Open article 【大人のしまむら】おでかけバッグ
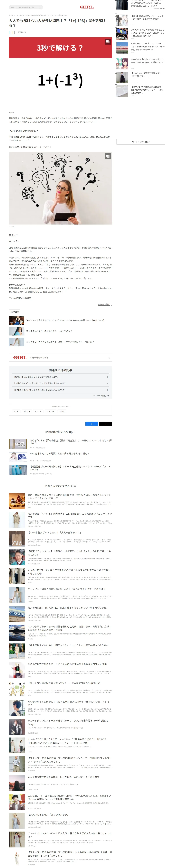 [x=48, y=815]
